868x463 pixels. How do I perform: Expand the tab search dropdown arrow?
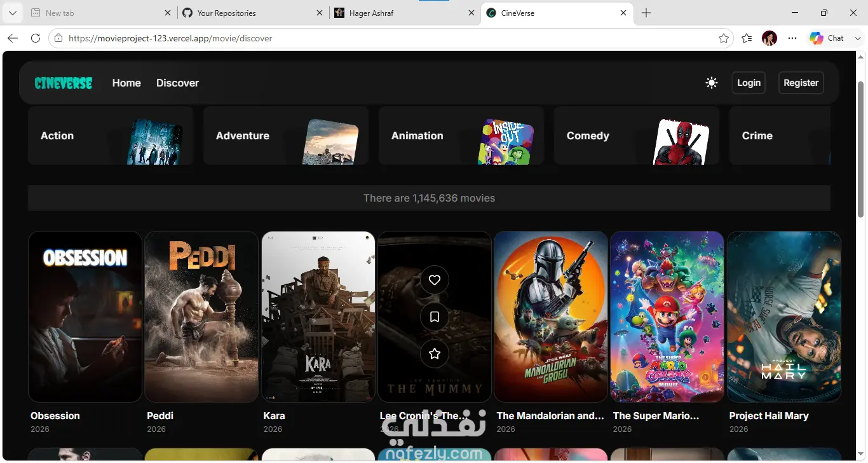(12, 13)
